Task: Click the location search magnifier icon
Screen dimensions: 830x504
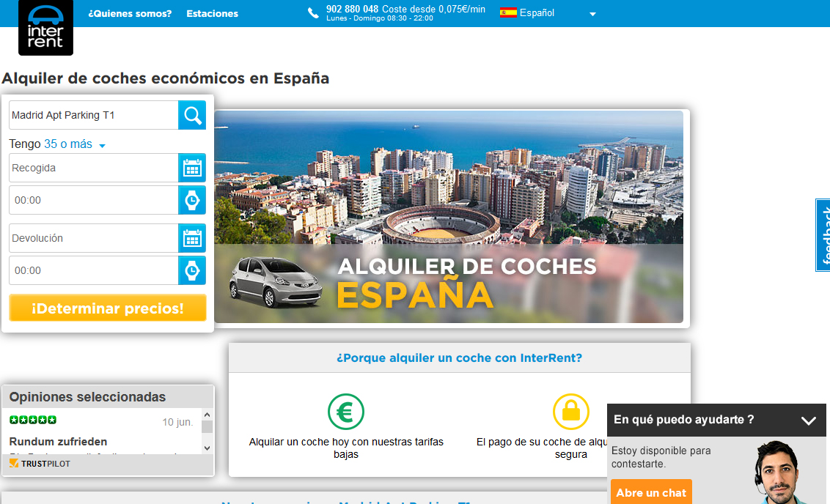Action: click(x=192, y=115)
